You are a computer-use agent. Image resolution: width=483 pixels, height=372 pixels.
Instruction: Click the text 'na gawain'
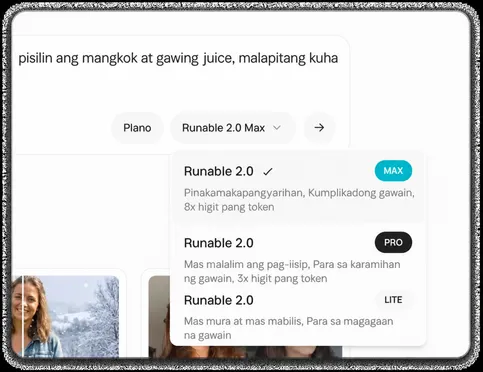click(208, 335)
